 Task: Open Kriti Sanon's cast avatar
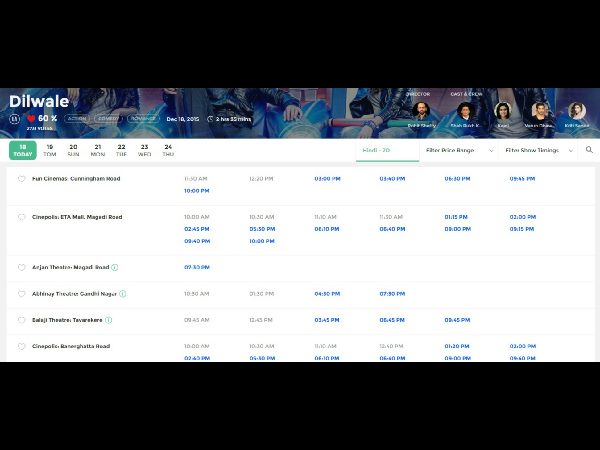pos(577,111)
